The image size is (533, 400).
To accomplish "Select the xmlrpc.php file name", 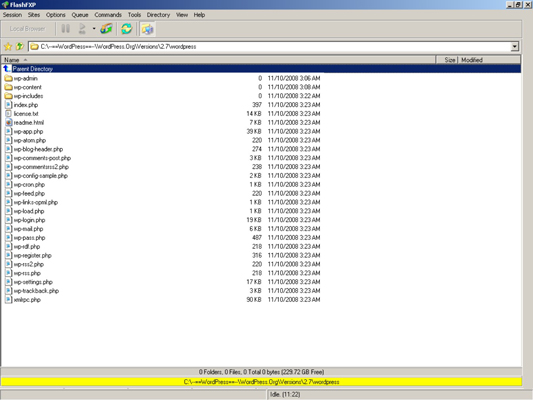I will (27, 299).
